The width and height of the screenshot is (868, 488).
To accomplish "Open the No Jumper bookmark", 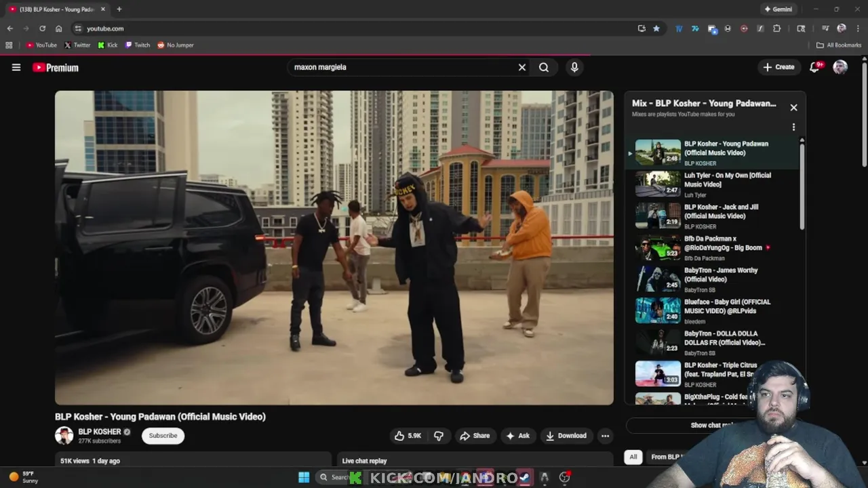I will pos(176,45).
